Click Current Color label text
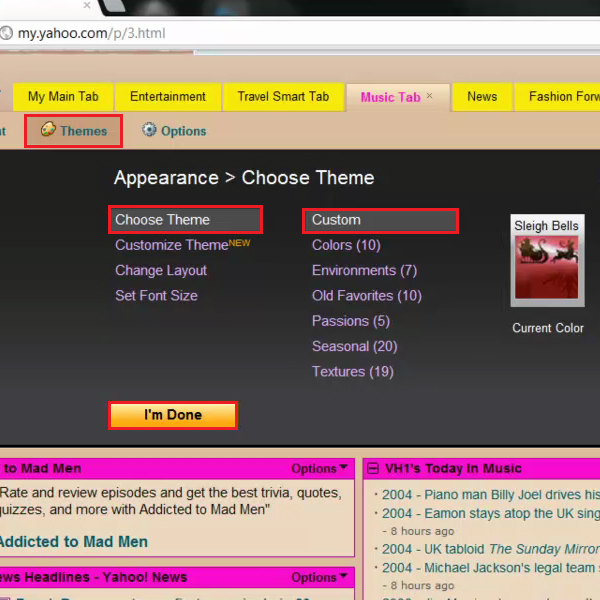The image size is (600, 600). coord(548,328)
